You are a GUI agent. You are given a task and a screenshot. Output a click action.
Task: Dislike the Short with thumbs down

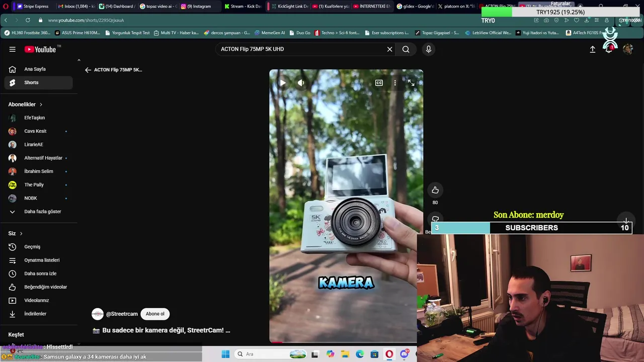435,219
